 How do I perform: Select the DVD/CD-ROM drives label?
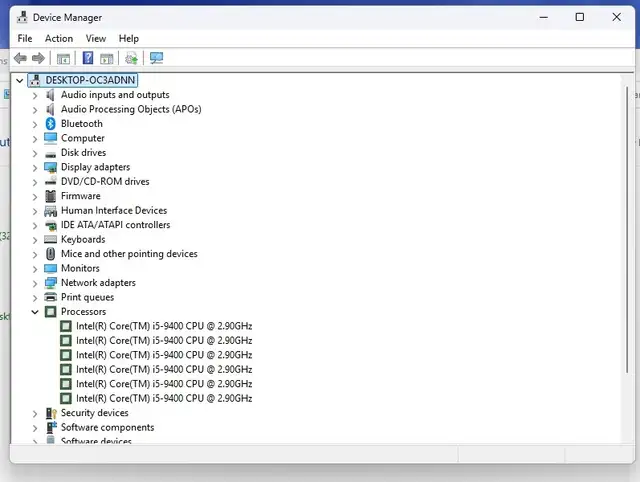[x=105, y=181]
